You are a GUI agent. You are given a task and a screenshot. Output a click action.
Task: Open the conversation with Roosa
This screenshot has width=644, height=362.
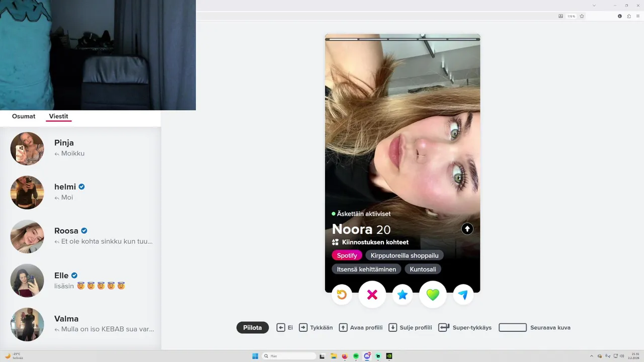80,236
